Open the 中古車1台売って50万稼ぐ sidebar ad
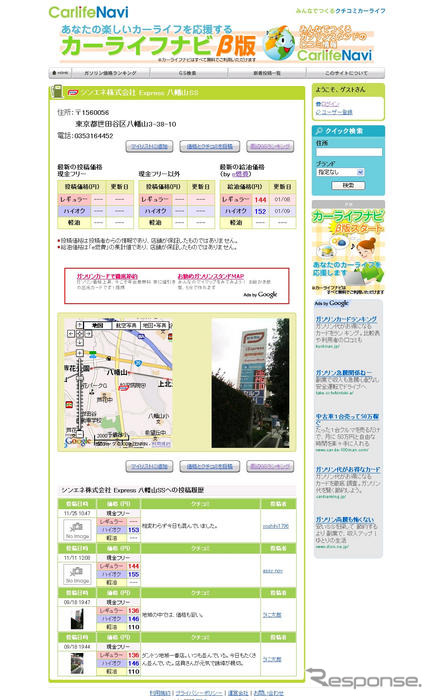The width and height of the screenshot is (433, 700). tap(347, 418)
